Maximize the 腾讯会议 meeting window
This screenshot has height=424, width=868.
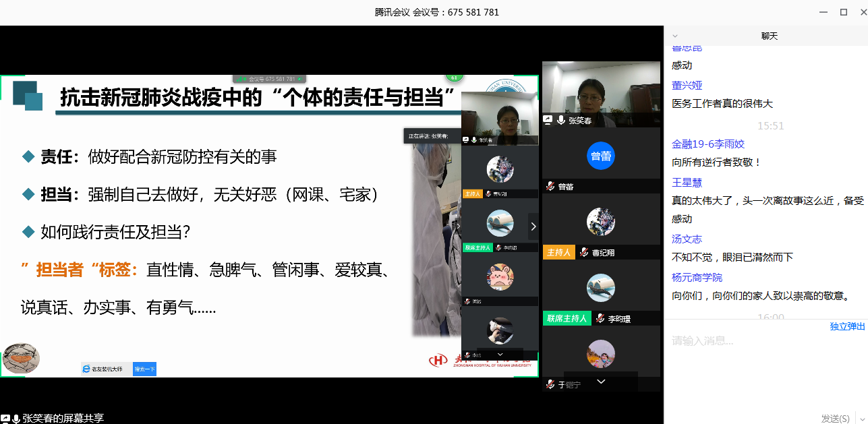tap(843, 12)
